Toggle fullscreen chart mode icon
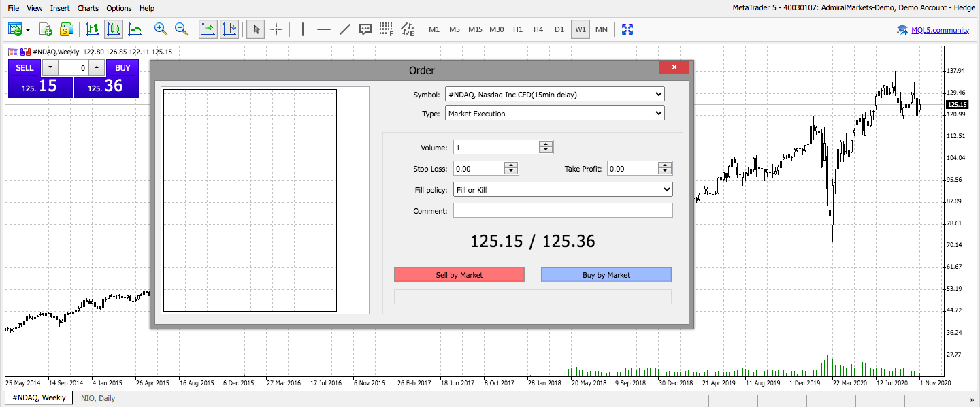The height and width of the screenshot is (407, 980). point(627,29)
